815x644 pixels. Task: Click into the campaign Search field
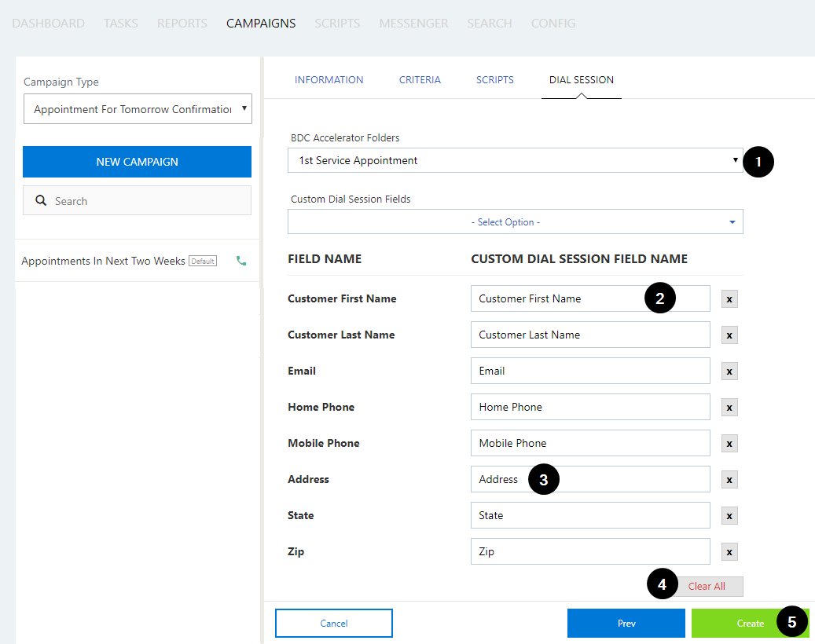[138, 200]
